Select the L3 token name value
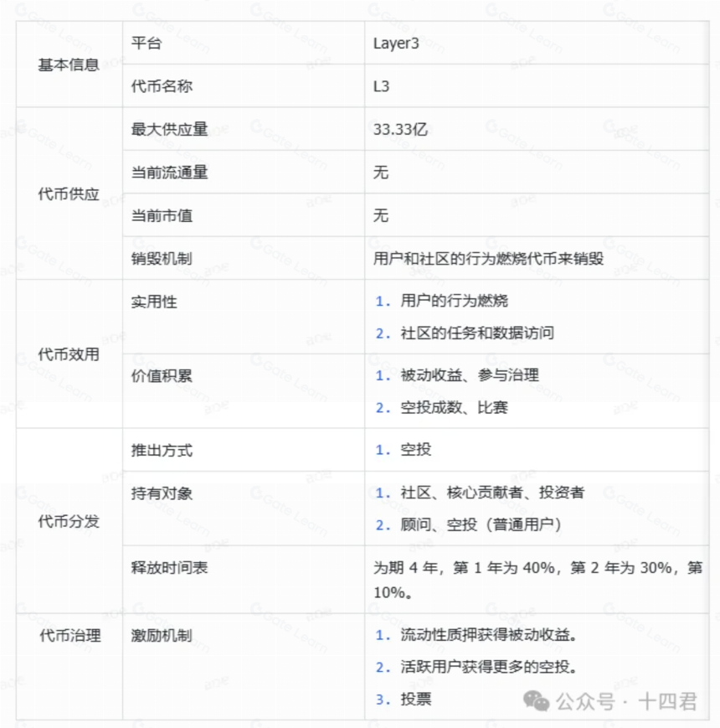The width and height of the screenshot is (720, 728). point(381,86)
